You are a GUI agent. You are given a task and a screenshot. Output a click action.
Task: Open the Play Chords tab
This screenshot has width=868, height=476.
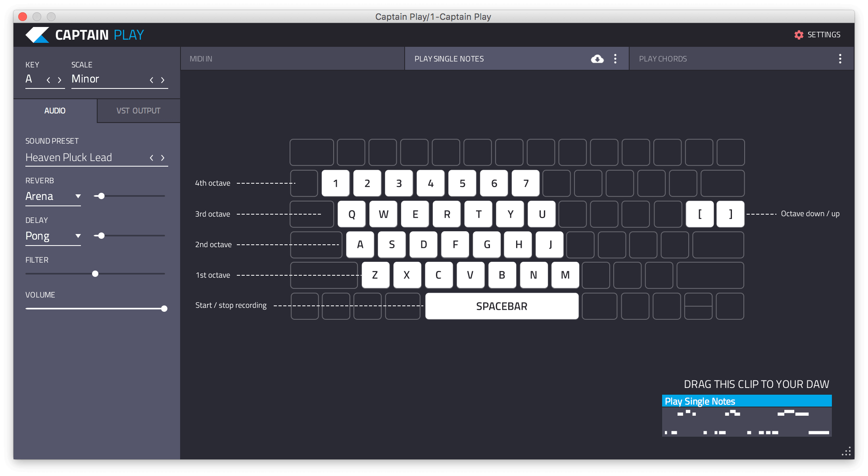(663, 59)
